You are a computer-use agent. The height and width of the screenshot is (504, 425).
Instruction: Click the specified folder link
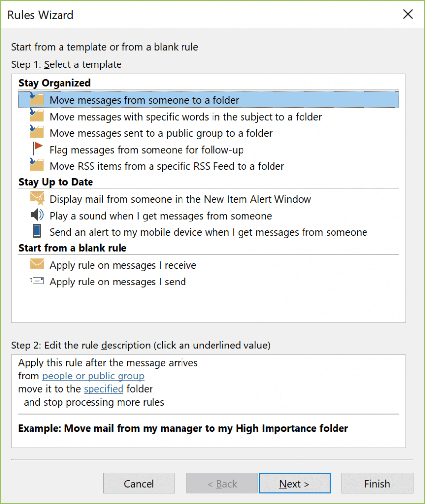tap(103, 388)
